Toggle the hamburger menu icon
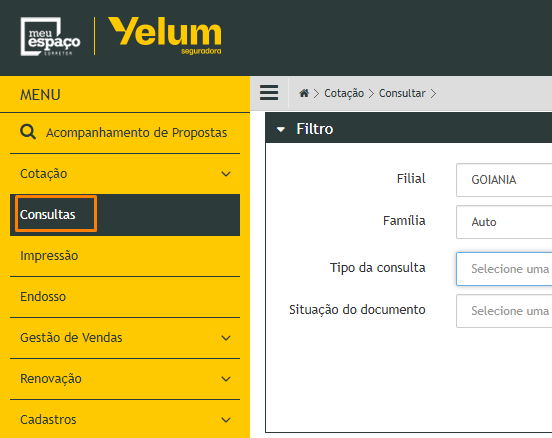The width and height of the screenshot is (552, 438). 269,93
